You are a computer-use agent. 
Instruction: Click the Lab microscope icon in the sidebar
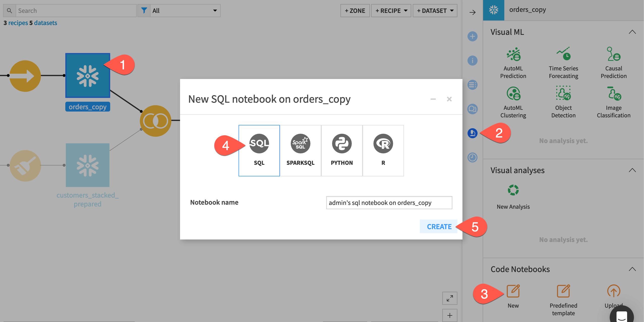[x=472, y=133]
